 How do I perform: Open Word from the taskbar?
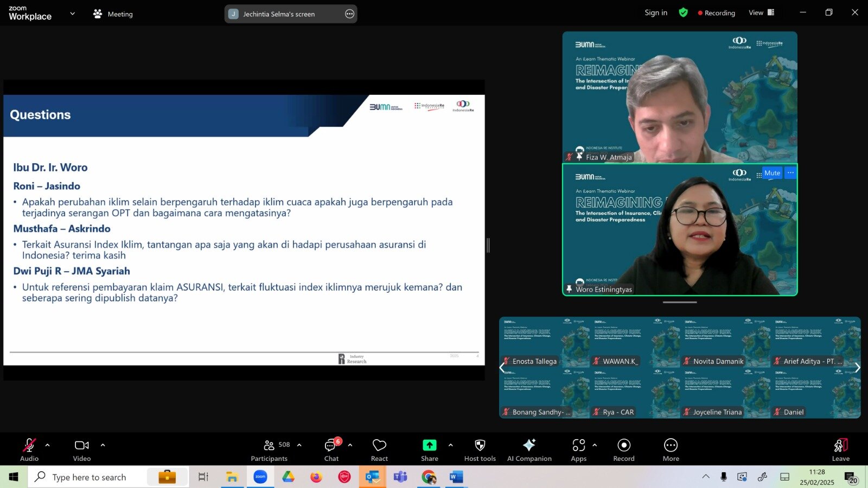tap(456, 477)
